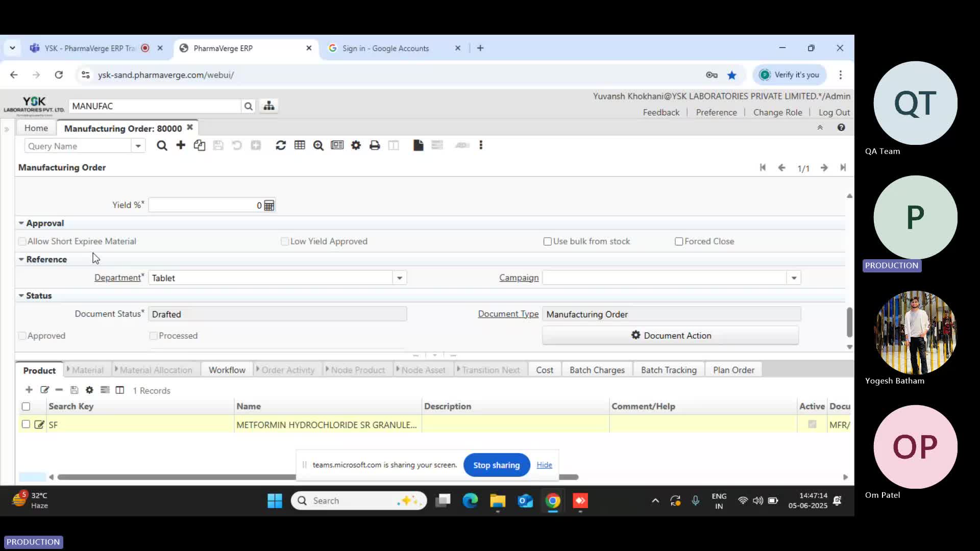Click the MANUFAC search input field
The height and width of the screenshot is (551, 980).
(155, 106)
